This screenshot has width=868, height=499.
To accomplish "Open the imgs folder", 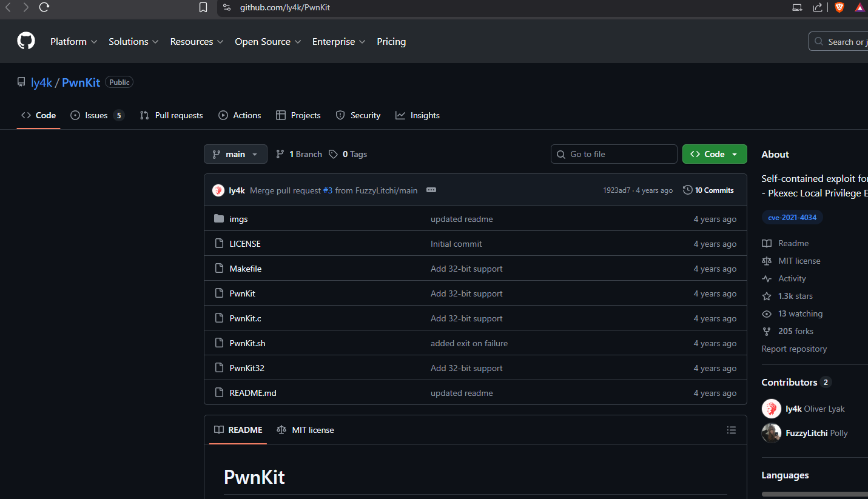I will [x=238, y=219].
